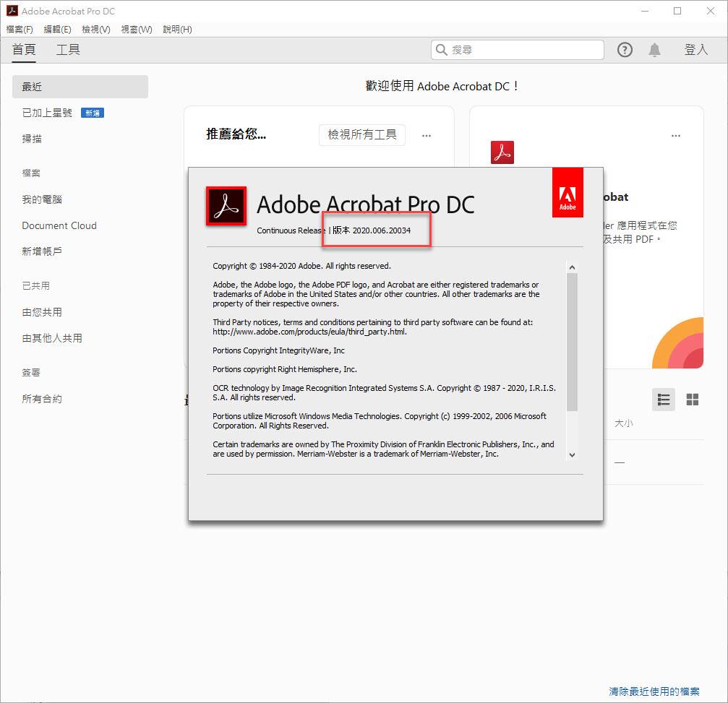
Task: Click the Acrobat PDF icon in right card
Action: pyautogui.click(x=502, y=152)
